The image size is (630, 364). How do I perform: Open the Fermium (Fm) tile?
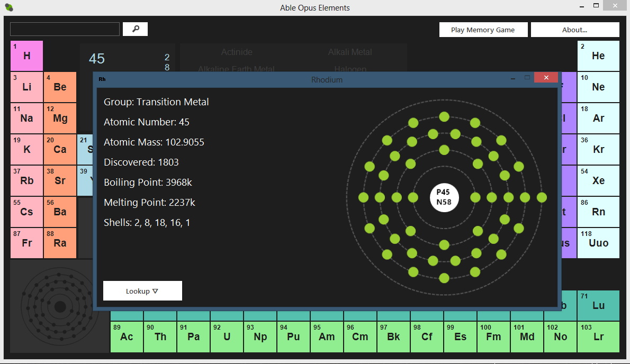(x=493, y=336)
